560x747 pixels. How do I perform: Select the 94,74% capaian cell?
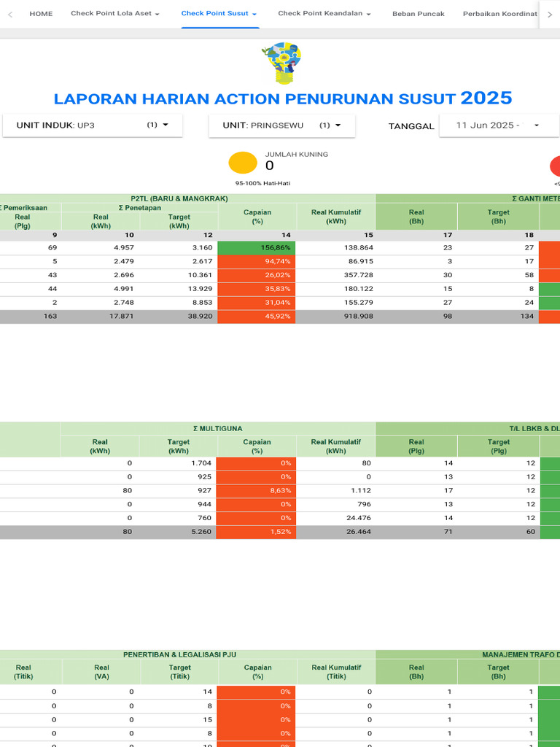pos(257,262)
